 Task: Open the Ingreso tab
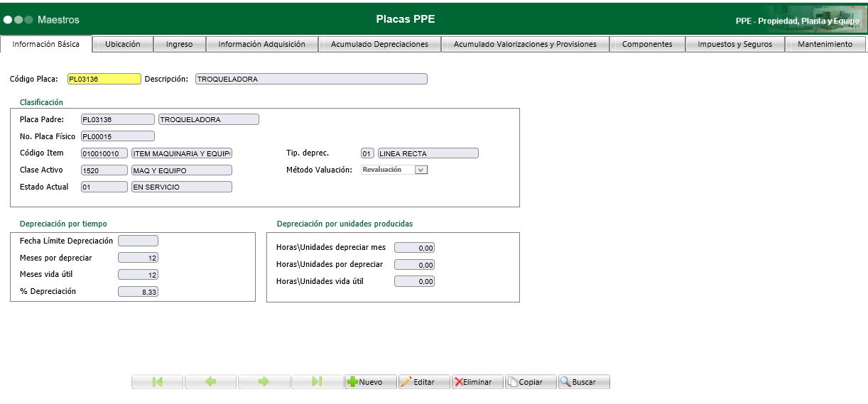click(x=179, y=44)
